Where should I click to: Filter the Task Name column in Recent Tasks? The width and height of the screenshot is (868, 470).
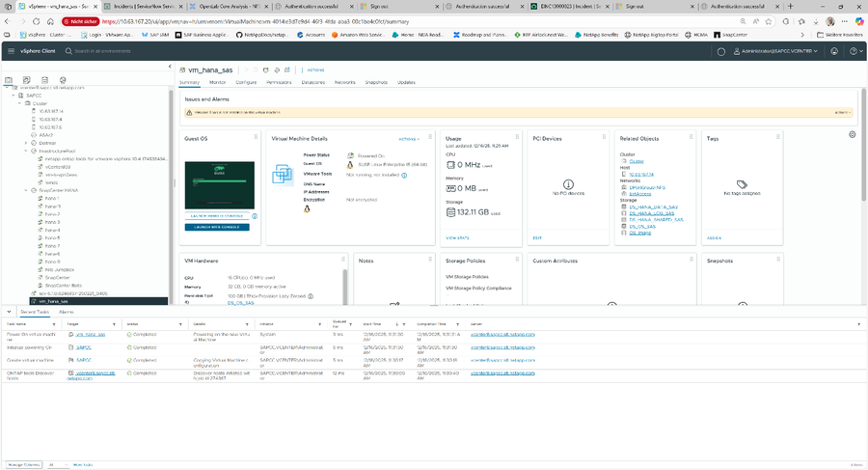pyautogui.click(x=54, y=324)
